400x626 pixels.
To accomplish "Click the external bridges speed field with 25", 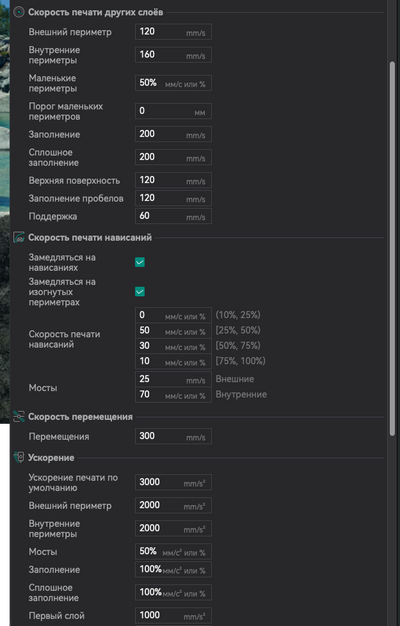I will 173,379.
